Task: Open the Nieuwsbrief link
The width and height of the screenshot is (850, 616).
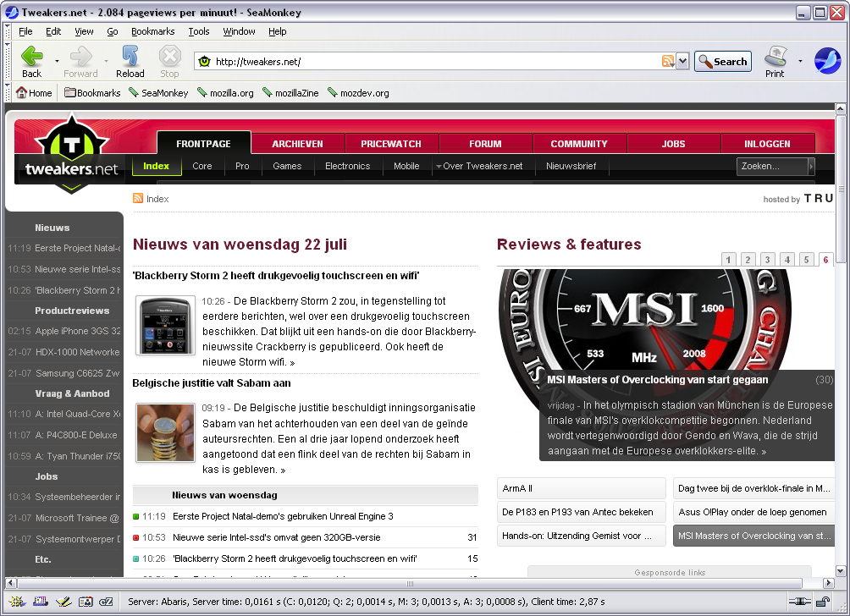Action: tap(571, 166)
